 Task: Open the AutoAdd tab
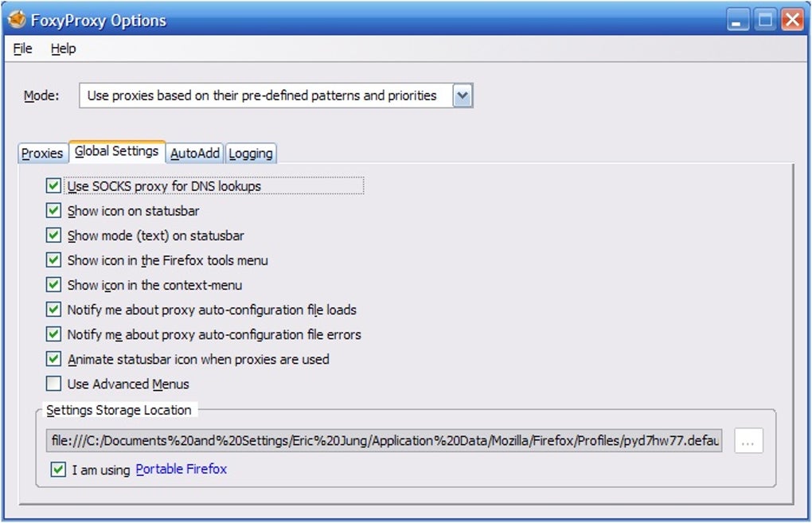pyautogui.click(x=195, y=154)
